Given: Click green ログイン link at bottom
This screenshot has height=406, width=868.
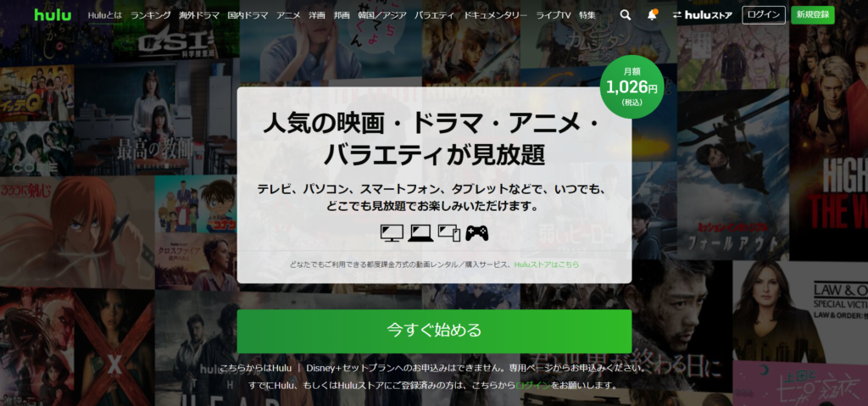Looking at the screenshot, I should click(x=533, y=385).
